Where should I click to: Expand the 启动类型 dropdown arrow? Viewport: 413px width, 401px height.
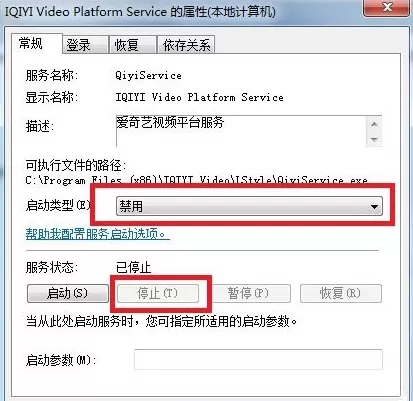pyautogui.click(x=374, y=207)
